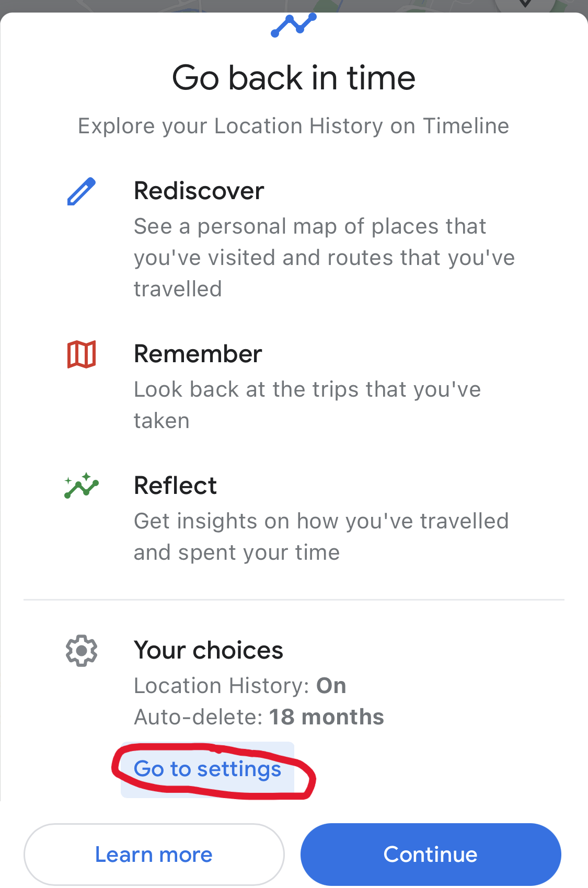Viewport: 588px width, 888px height.
Task: Open Go to settings link
Action: coord(207,769)
